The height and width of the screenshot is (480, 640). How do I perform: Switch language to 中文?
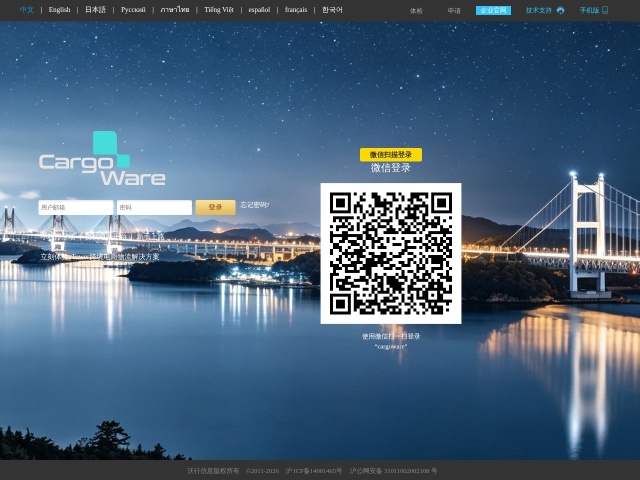point(27,10)
